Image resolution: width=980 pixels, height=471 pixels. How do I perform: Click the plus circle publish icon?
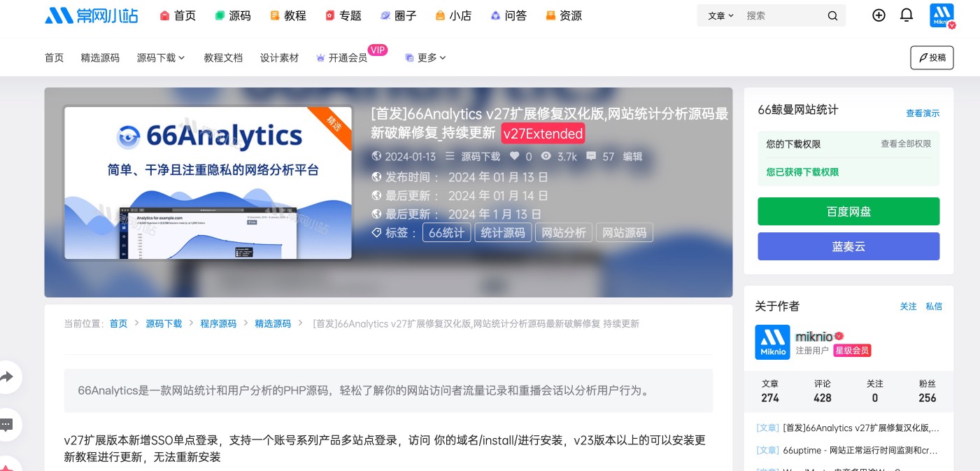pos(879,15)
